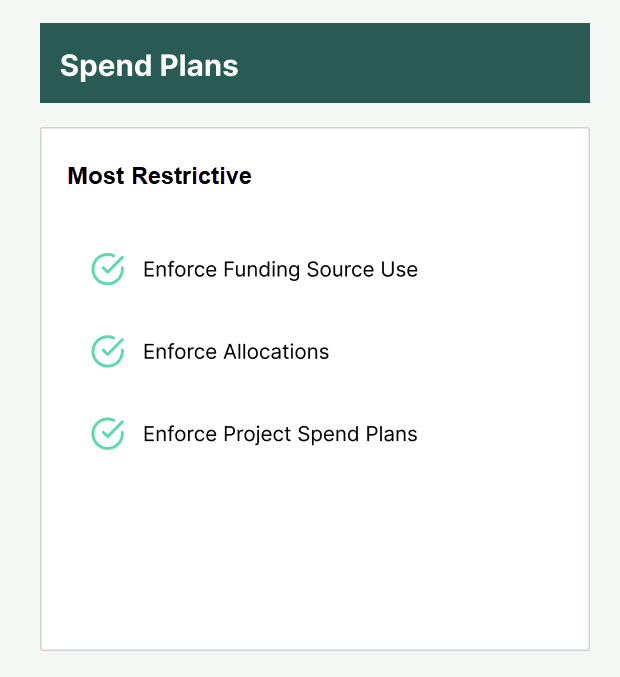Image resolution: width=620 pixels, height=677 pixels.
Task: Click the green check icon for Enforce Project Spend Plans
Action: pos(108,433)
